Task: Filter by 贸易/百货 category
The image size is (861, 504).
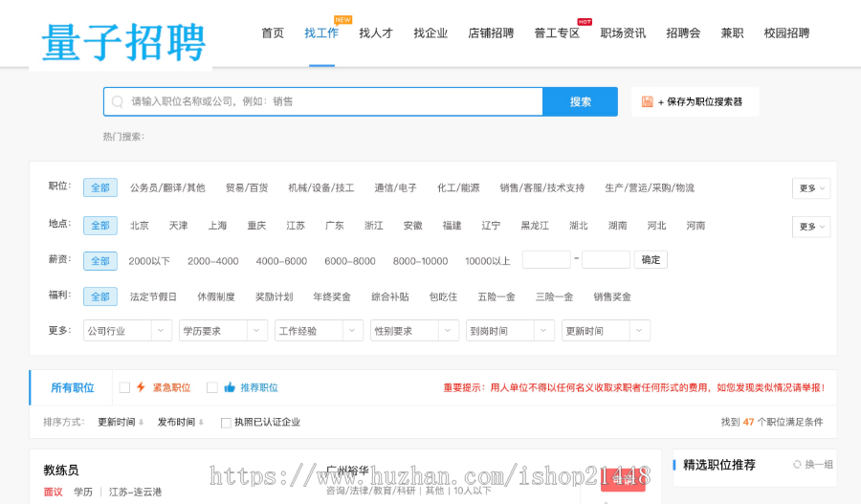Action: [247, 187]
